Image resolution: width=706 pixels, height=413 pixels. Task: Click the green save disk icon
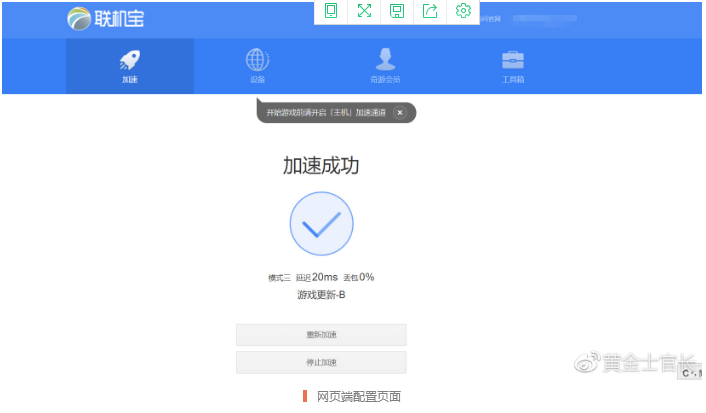[x=397, y=11]
